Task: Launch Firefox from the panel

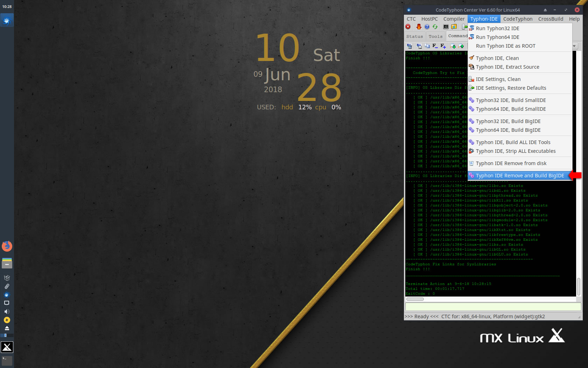Action: coord(7,246)
